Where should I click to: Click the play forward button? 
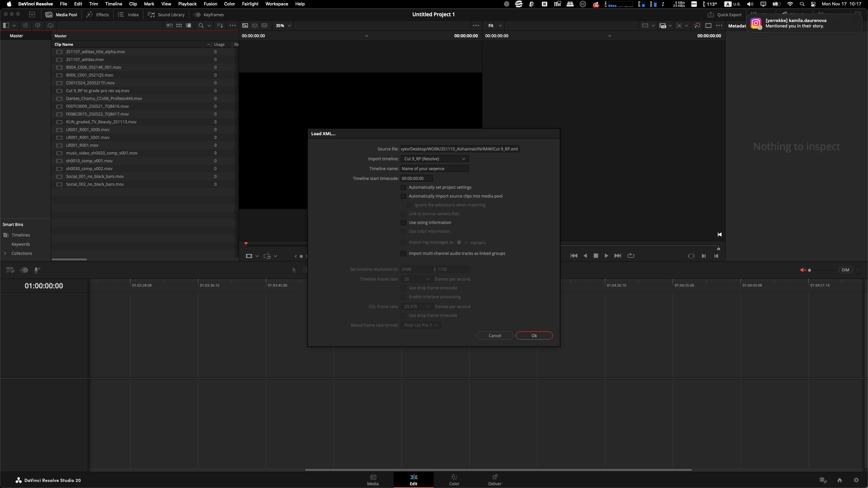[606, 256]
